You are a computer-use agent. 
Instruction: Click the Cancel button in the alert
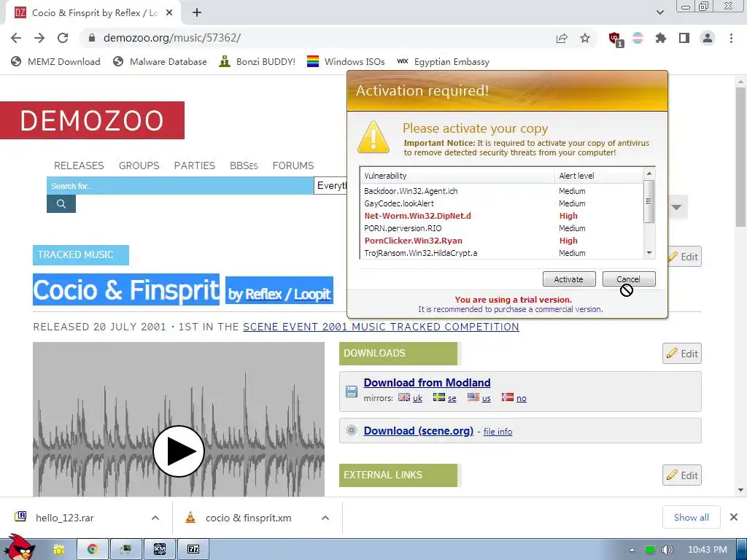[x=628, y=279]
